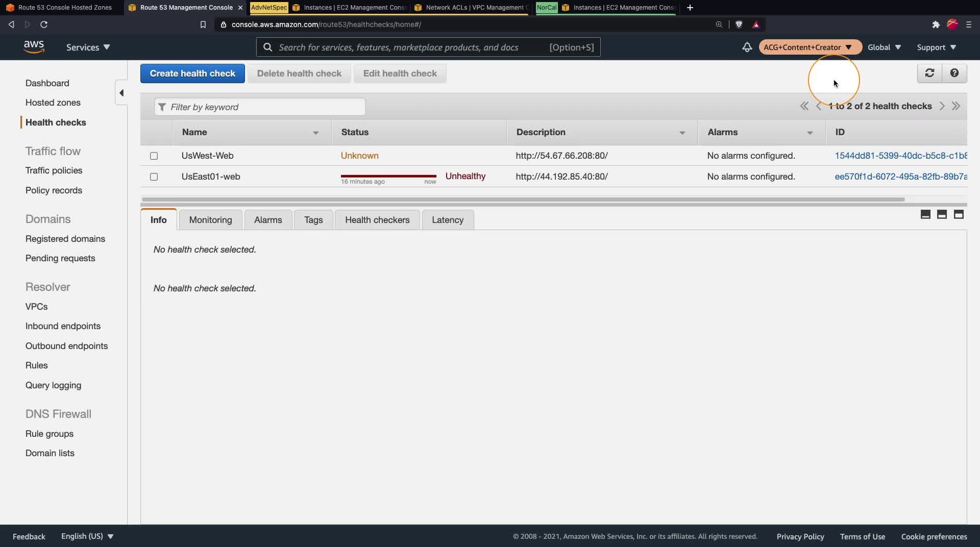
Task: Open the English (US) language selector
Action: coord(87,536)
